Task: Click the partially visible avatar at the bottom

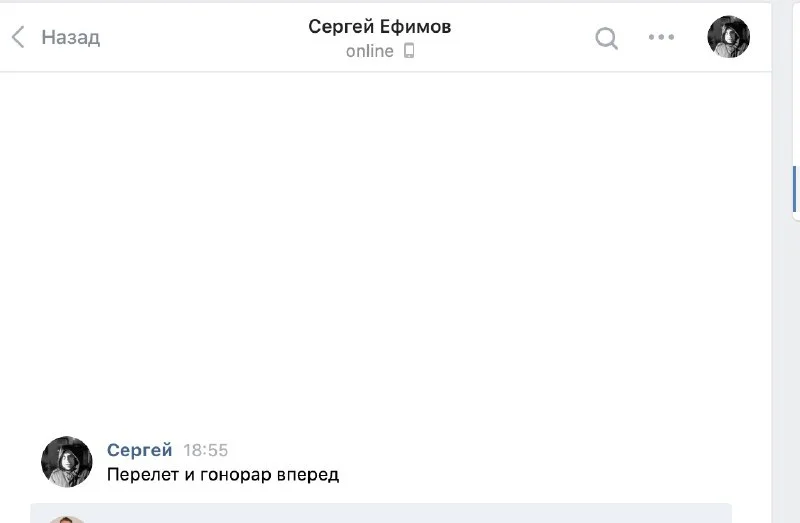Action: click(66, 519)
